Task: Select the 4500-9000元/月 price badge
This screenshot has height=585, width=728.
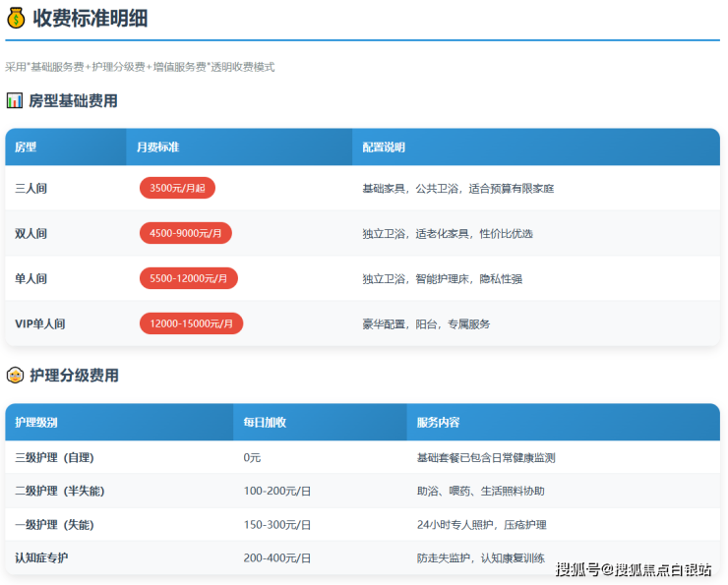Action: [x=186, y=233]
